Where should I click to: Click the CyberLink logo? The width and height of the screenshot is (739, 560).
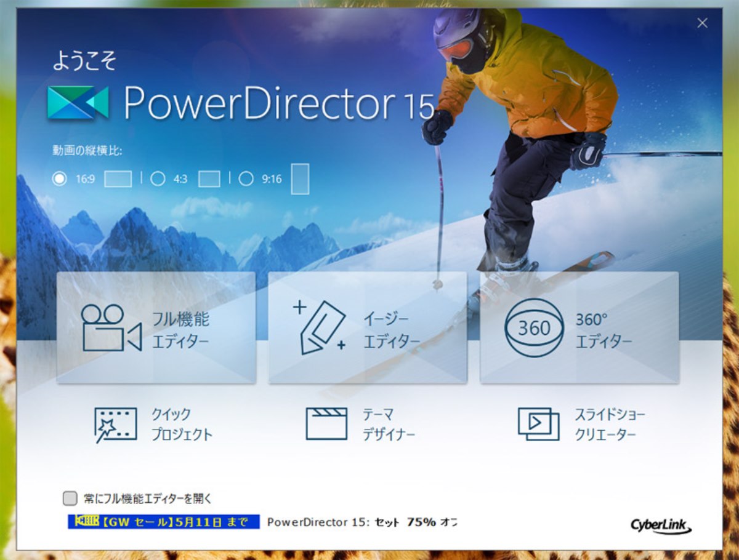[x=660, y=525]
